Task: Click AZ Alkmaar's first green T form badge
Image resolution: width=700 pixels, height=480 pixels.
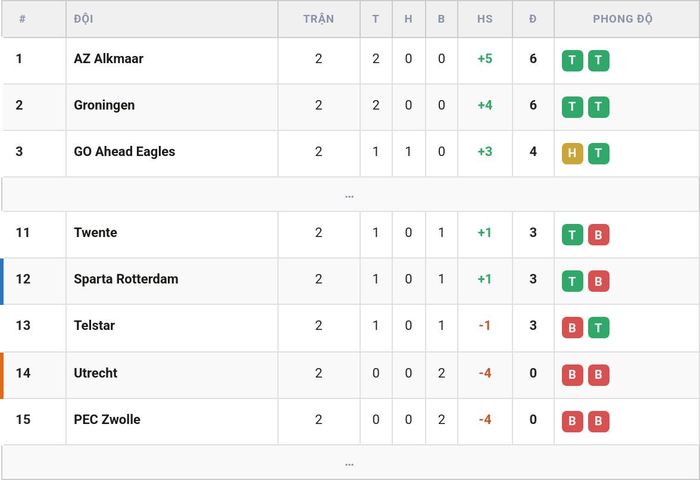Action: coord(572,61)
